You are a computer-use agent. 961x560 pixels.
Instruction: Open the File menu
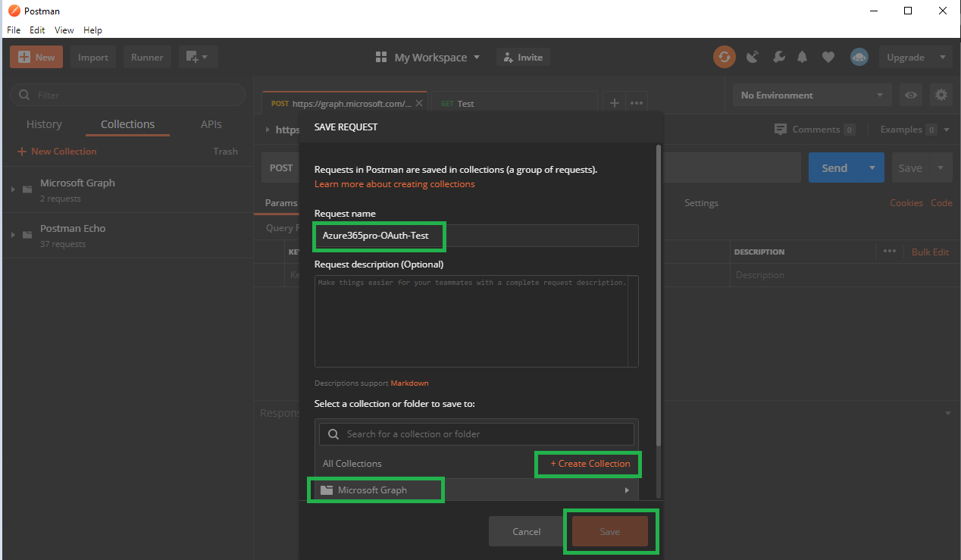(14, 30)
